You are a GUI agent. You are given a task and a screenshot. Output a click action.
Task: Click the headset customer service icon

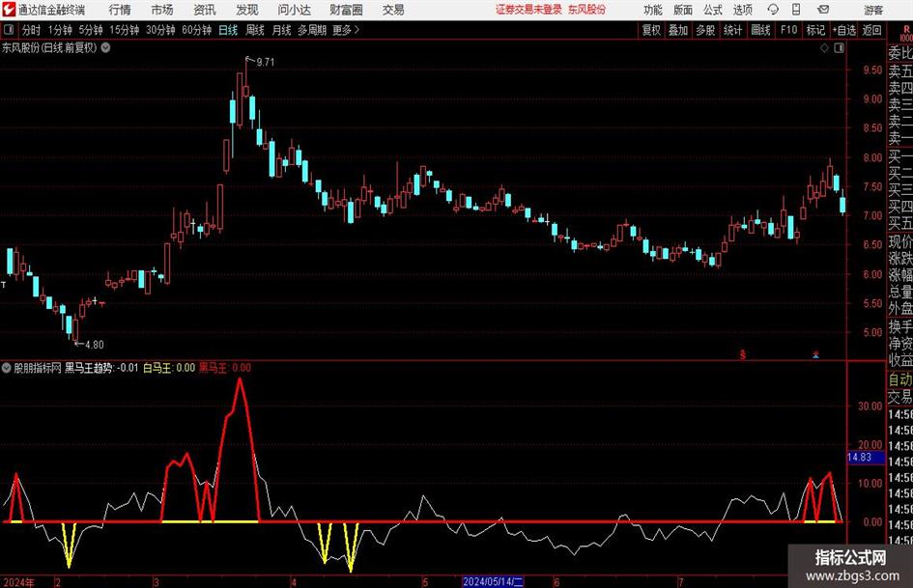pos(773,10)
